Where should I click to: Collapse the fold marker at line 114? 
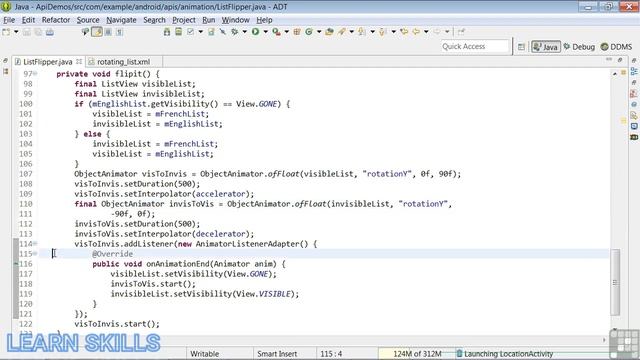[36, 244]
